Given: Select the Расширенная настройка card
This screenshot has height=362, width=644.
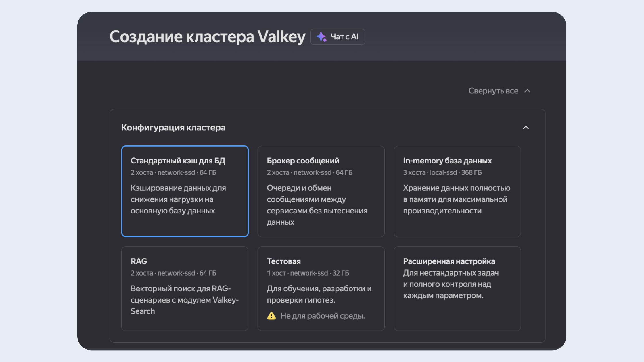Looking at the screenshot, I should pos(457,288).
